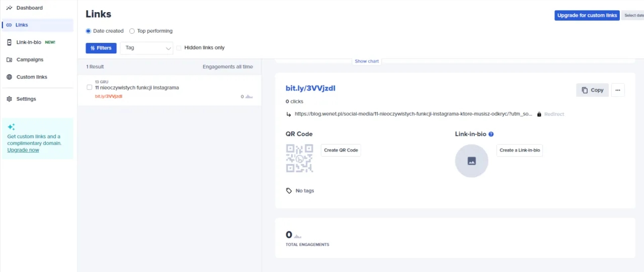Click the Link-in-bio image placeholder circle
Viewport: 644px width, 272px height.
point(471,161)
